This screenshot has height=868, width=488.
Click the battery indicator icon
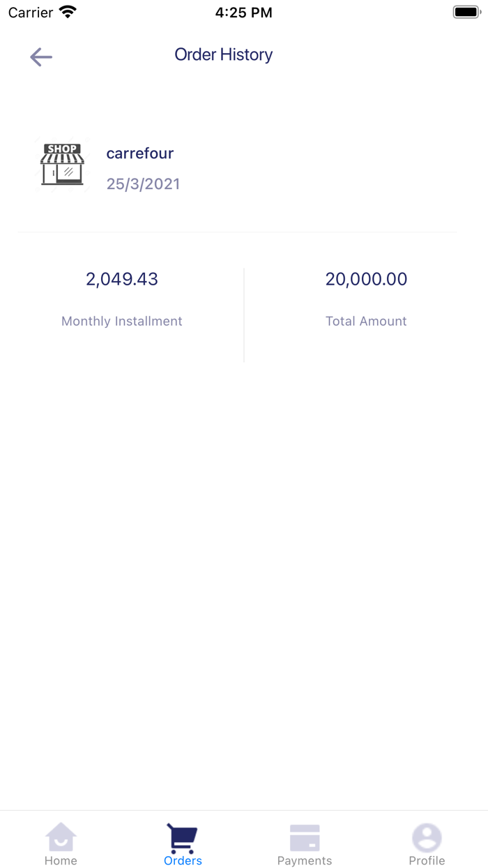pos(466,12)
